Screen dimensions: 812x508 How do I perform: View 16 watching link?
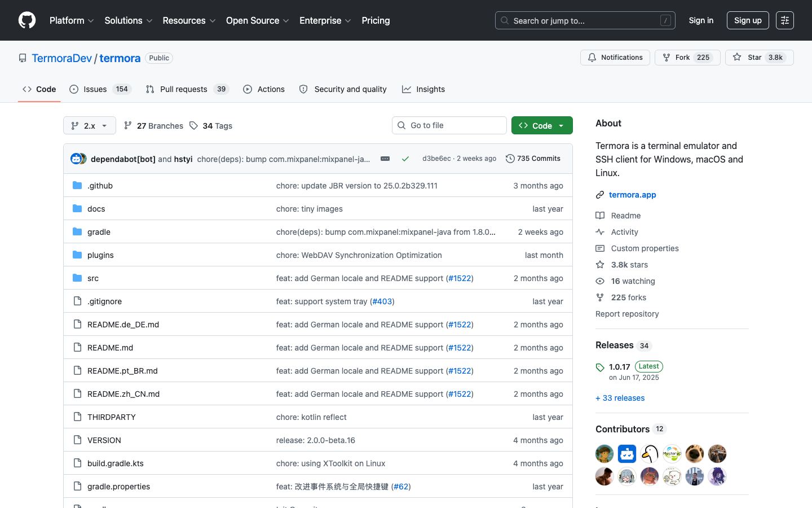click(x=625, y=281)
